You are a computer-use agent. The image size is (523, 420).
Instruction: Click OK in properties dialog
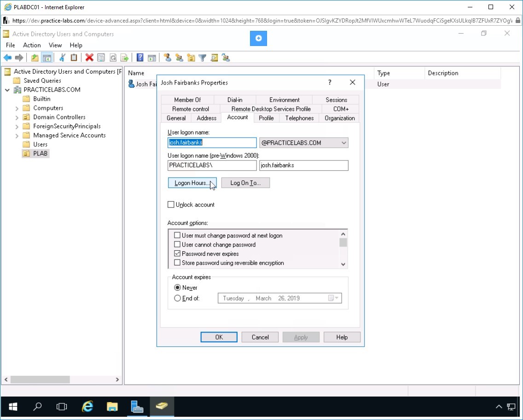[x=219, y=337]
